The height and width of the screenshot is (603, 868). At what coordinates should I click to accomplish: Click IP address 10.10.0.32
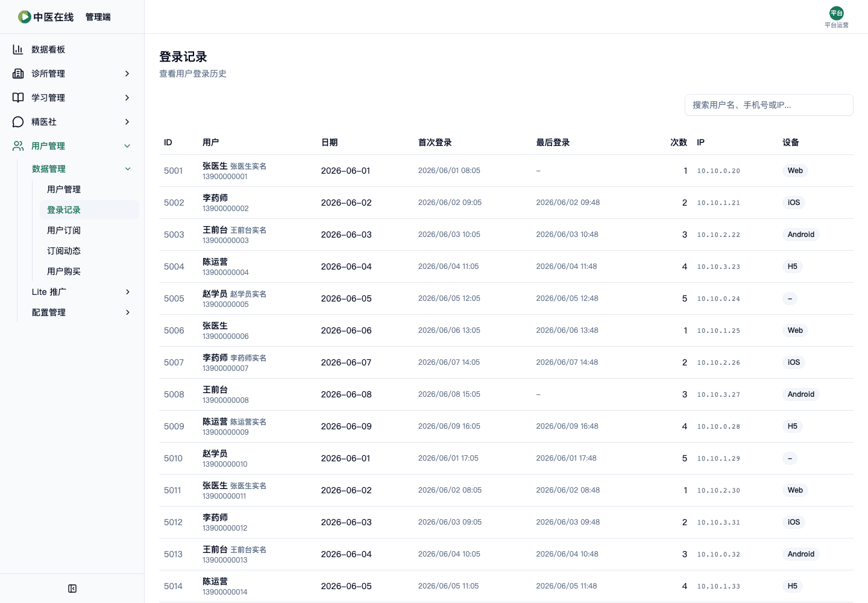[x=719, y=554]
